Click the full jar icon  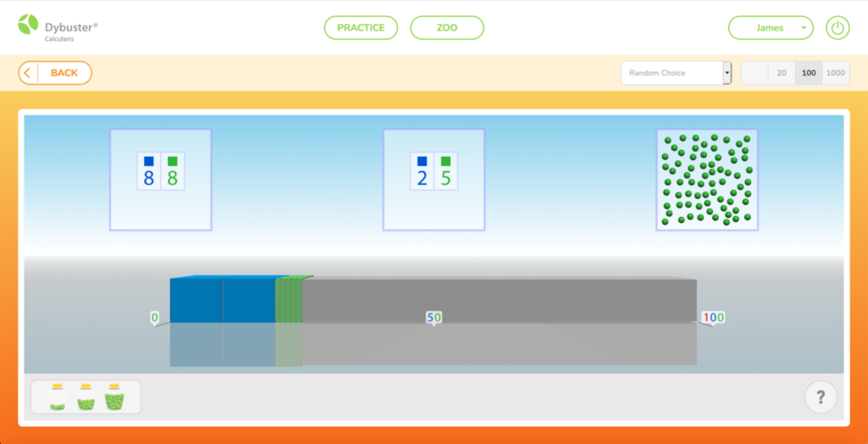click(114, 397)
